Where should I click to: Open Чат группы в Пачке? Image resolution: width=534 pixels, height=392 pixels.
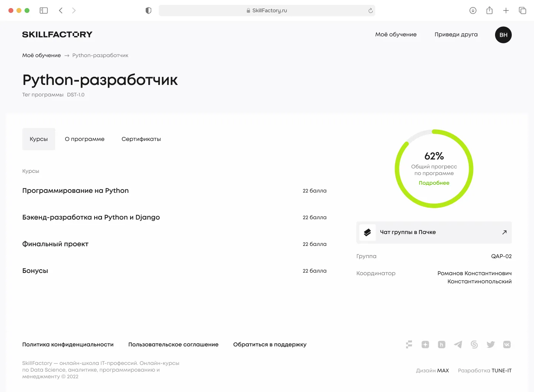coord(434,233)
